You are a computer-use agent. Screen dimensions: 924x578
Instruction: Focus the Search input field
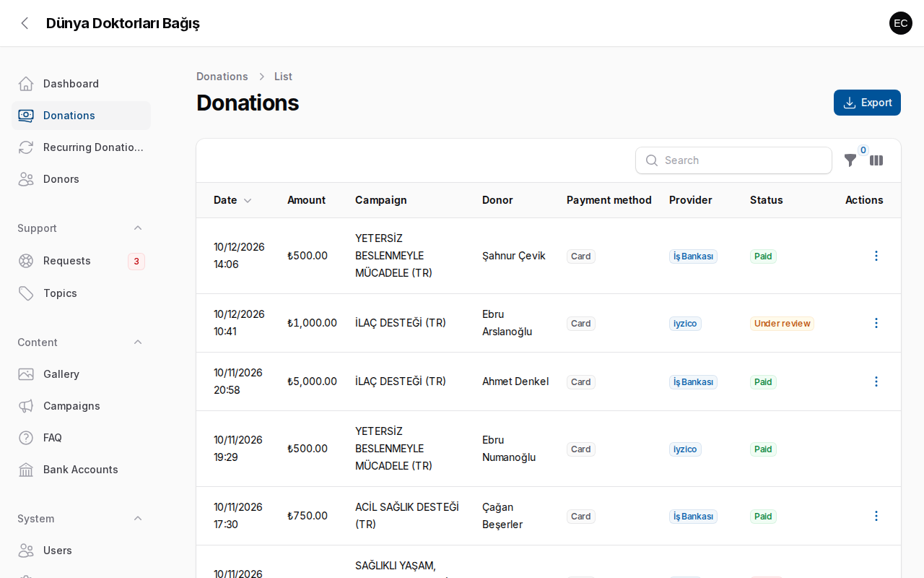733,160
